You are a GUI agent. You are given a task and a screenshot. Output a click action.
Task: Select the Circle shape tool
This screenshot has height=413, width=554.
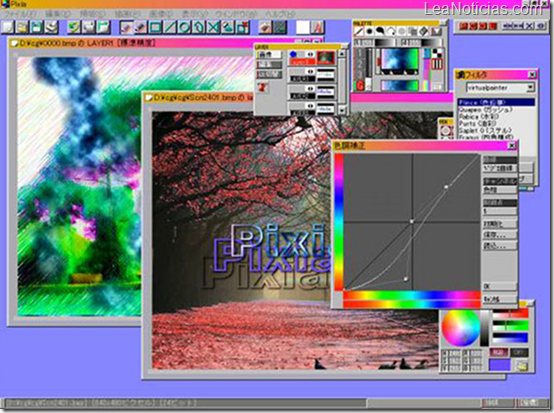(184, 27)
